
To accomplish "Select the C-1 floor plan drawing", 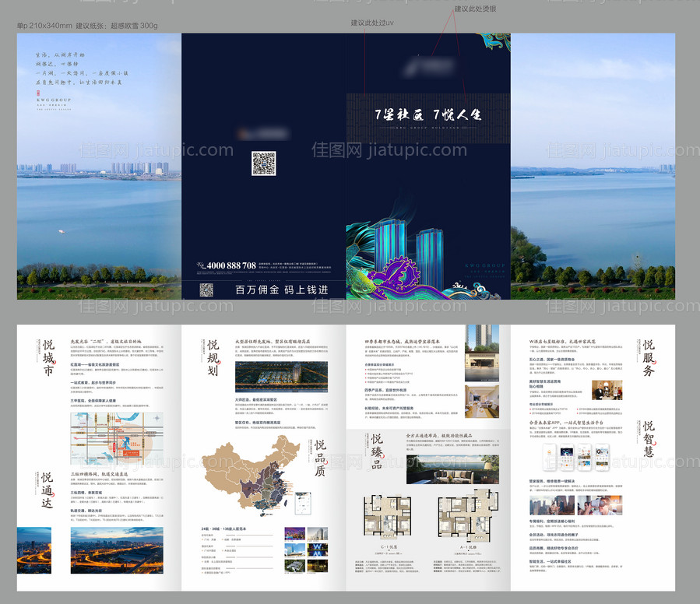I will pyautogui.click(x=388, y=521).
